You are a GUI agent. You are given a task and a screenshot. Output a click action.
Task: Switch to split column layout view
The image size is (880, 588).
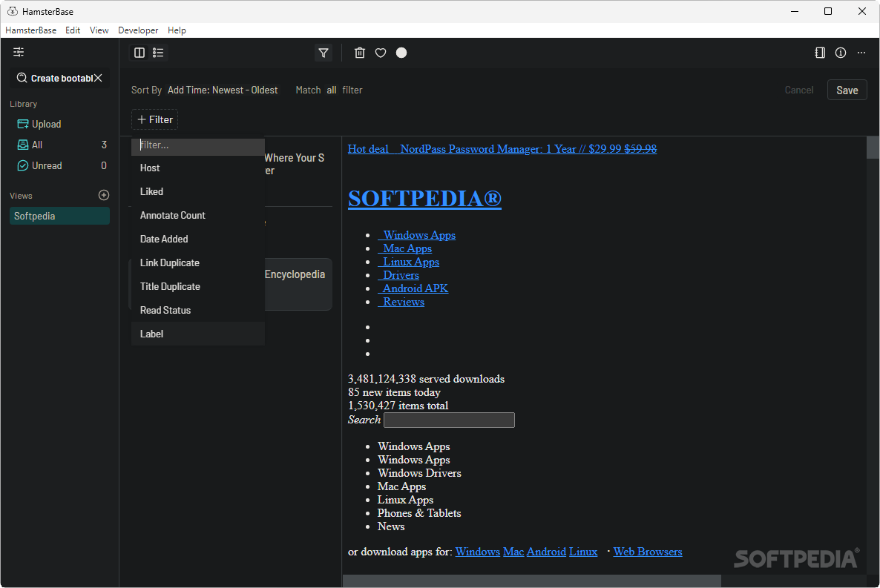pyautogui.click(x=139, y=53)
